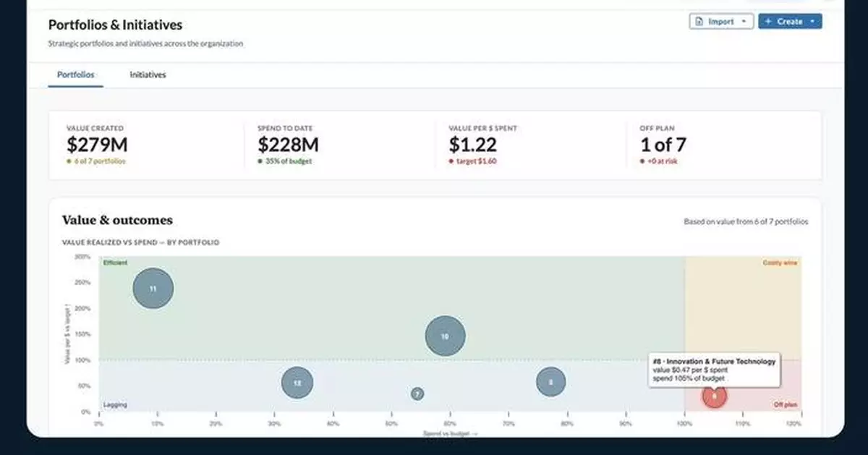Screen dimensions: 868x455
Task: Click the 'Costly wins' quadrant label
Action: pyautogui.click(x=780, y=263)
